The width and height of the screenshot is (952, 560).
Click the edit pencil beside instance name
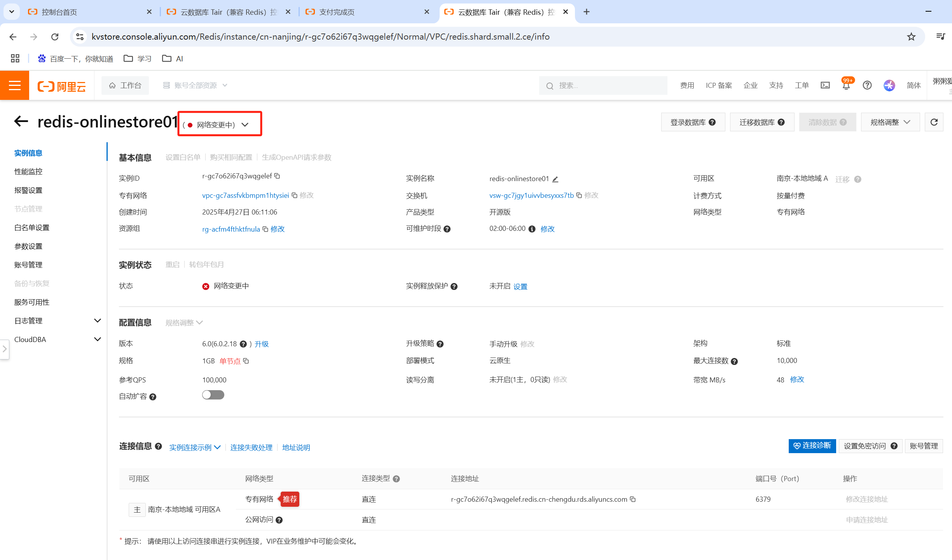point(555,179)
